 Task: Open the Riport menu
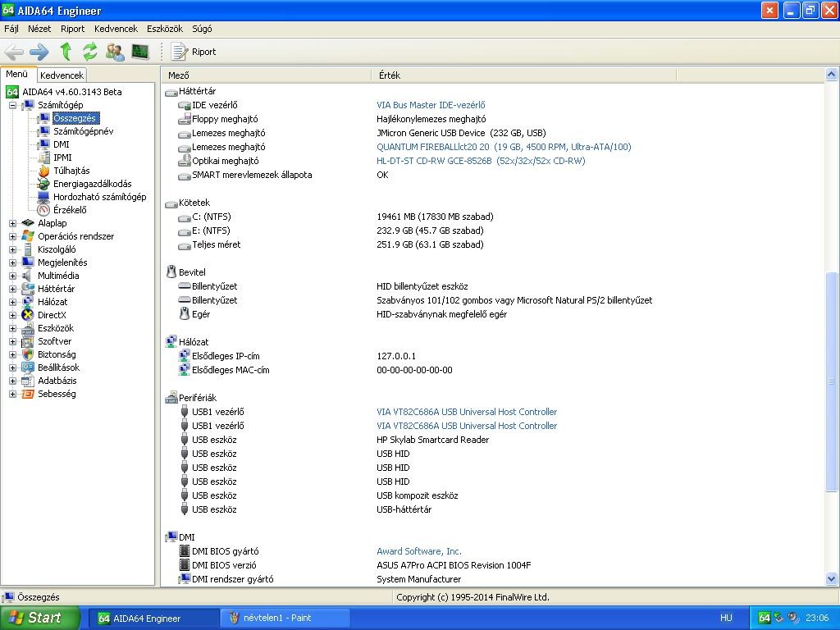click(73, 29)
